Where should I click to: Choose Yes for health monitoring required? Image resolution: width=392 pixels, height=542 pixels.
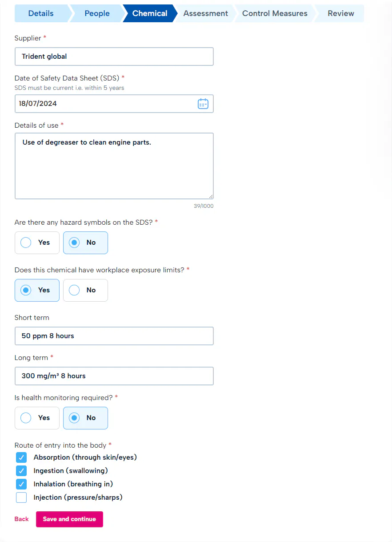click(x=37, y=418)
